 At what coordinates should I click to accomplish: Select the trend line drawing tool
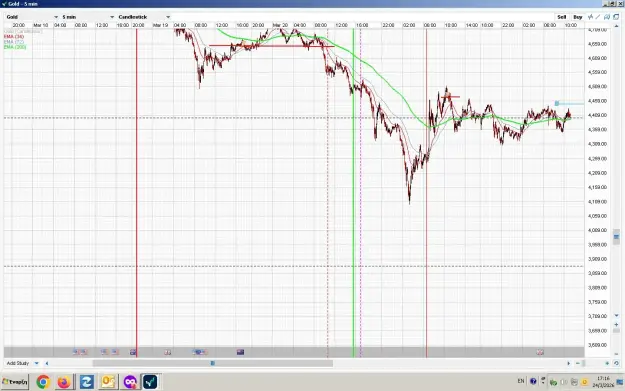(598, 17)
